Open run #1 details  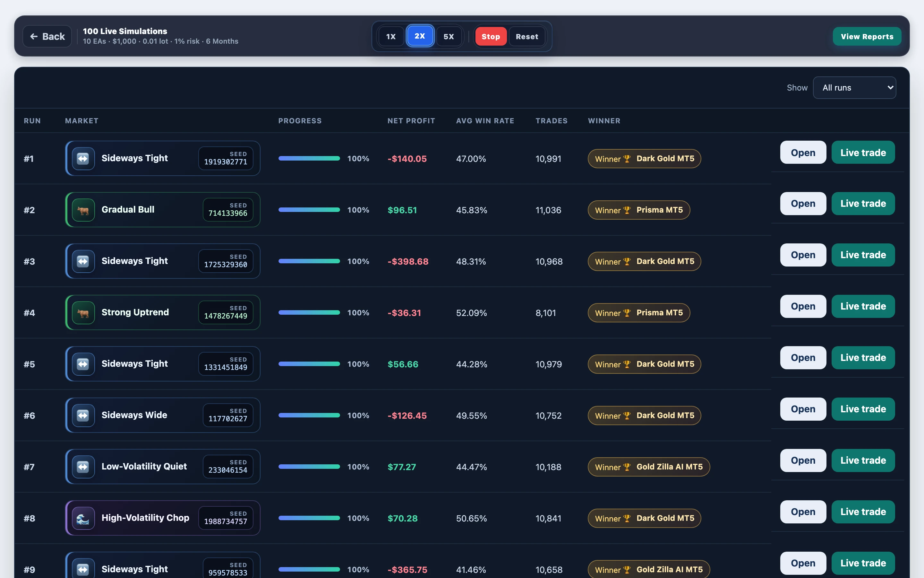tap(803, 153)
